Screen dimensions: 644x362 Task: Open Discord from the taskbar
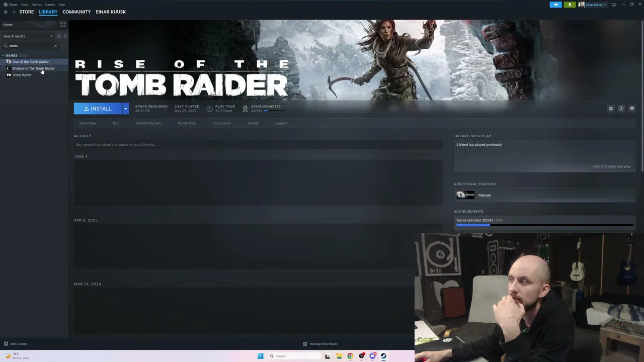[x=372, y=356]
